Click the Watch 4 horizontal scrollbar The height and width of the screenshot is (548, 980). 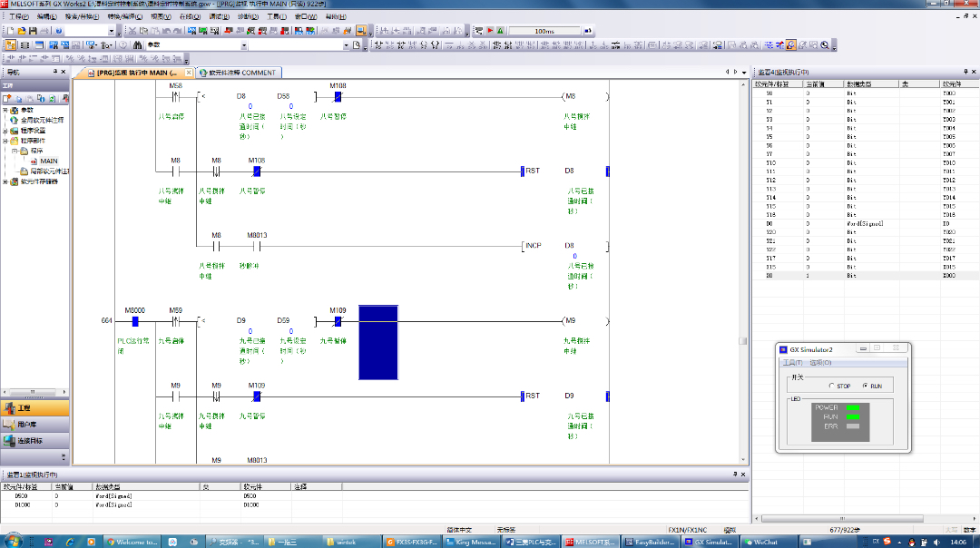(x=842, y=519)
